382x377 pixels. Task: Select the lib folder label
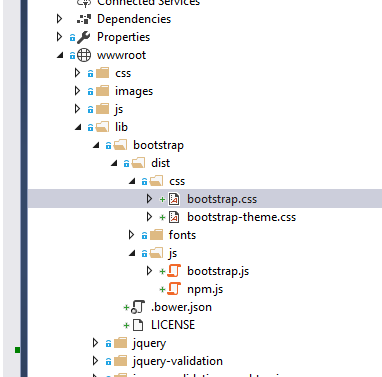[121, 127]
